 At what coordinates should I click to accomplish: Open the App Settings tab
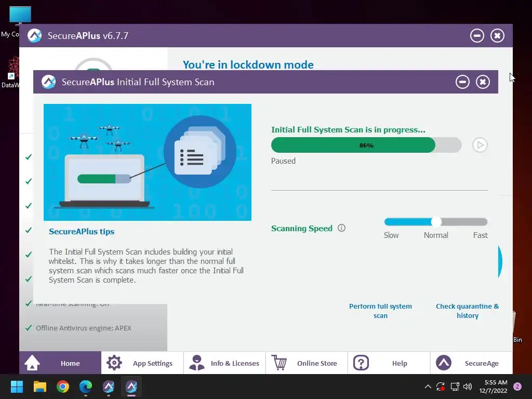click(x=142, y=363)
